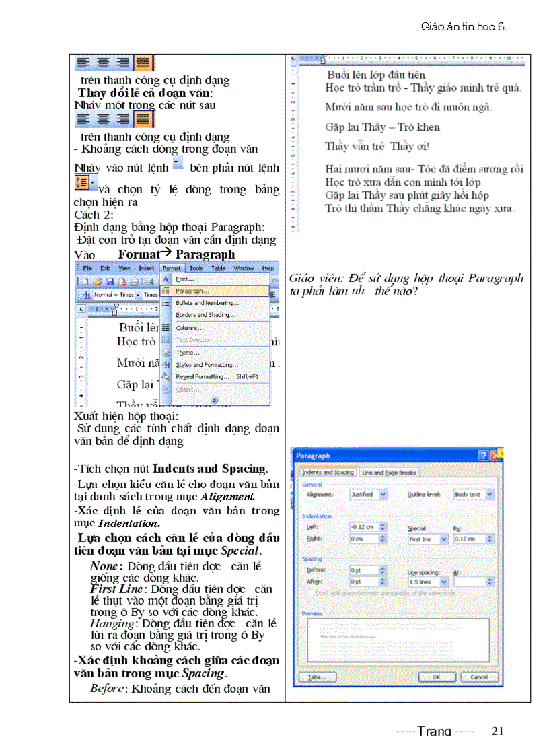549x756 pixels.
Task: Expand the Line spacing dropdown showing 1.5 lines
Action: click(x=443, y=582)
